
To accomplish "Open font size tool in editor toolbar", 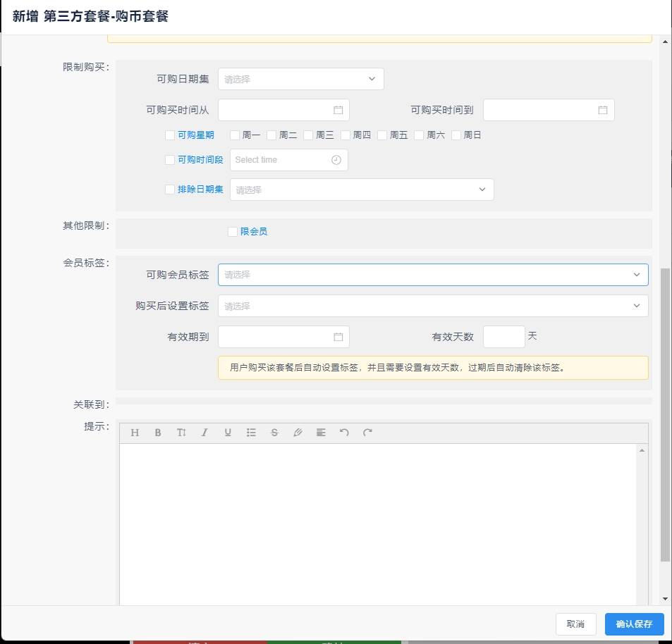I will 181,433.
